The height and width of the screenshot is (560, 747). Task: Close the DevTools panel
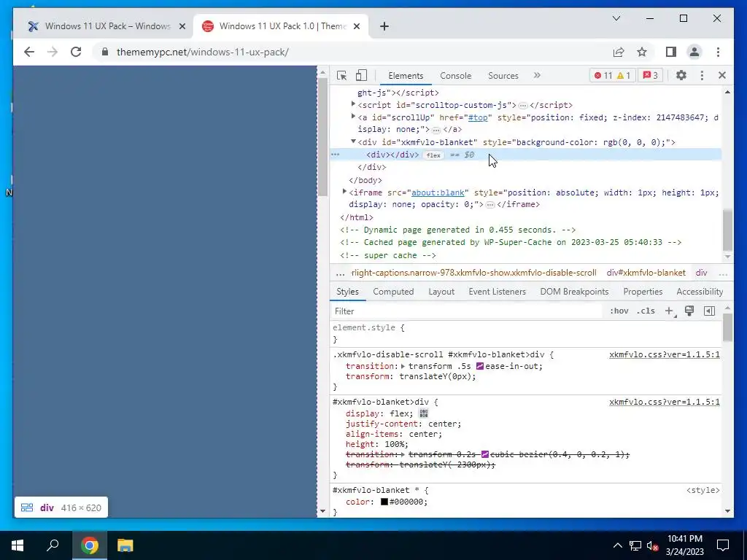click(x=721, y=75)
